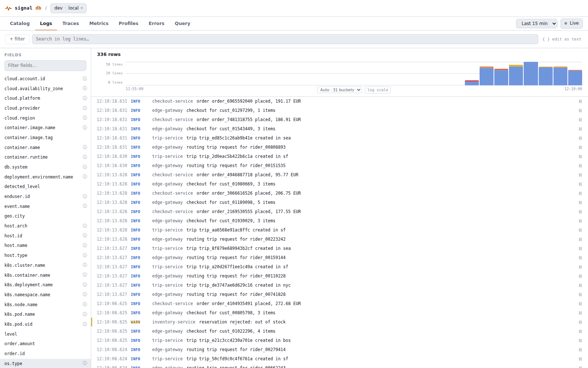Open log line for trip_e21c3cc4230a701e created in bos
The image size is (588, 368).
(x=340, y=340)
